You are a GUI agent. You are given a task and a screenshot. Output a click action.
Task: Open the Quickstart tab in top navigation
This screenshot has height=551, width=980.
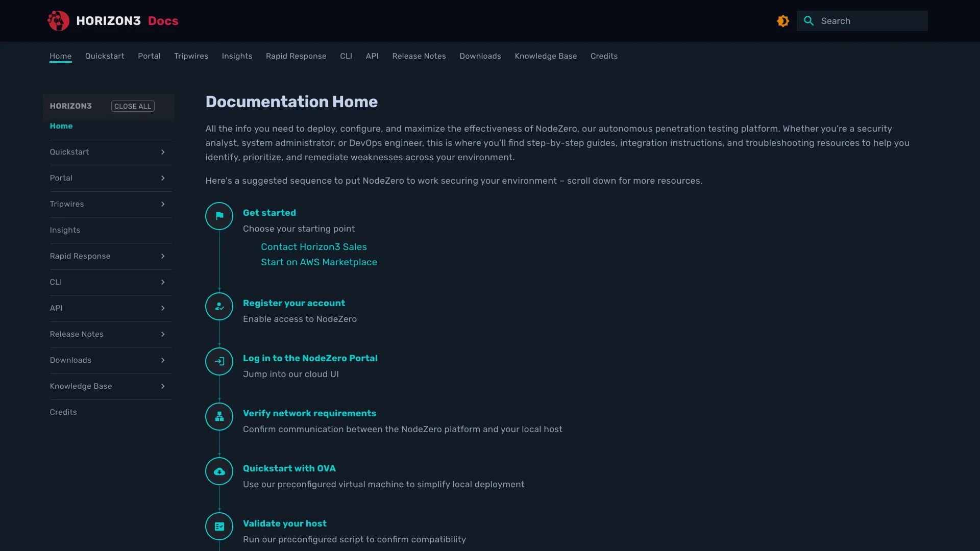[105, 56]
